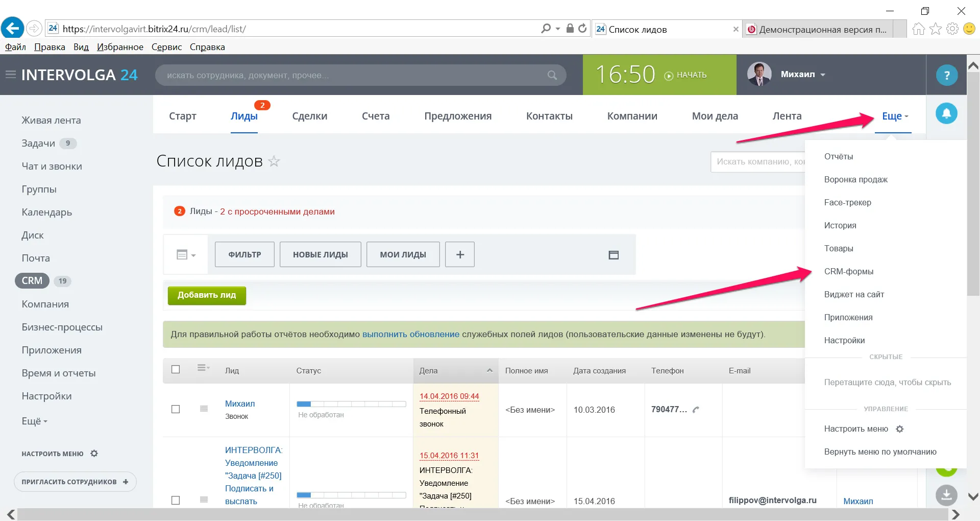980x521 pixels.
Task: Edit phone number pencil icon for Михаил lead
Action: click(696, 410)
